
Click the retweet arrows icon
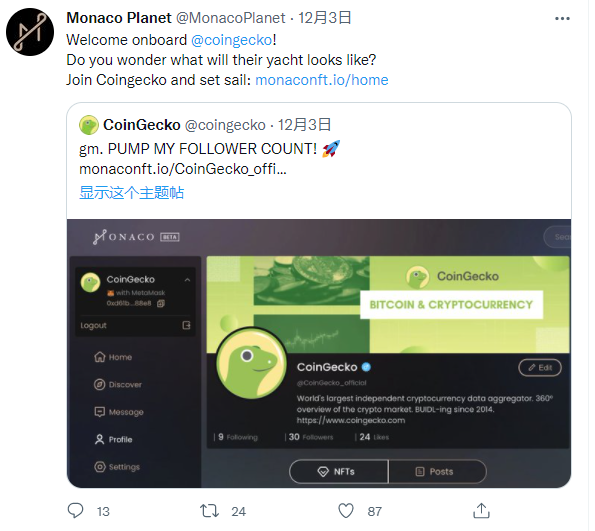[x=209, y=511]
